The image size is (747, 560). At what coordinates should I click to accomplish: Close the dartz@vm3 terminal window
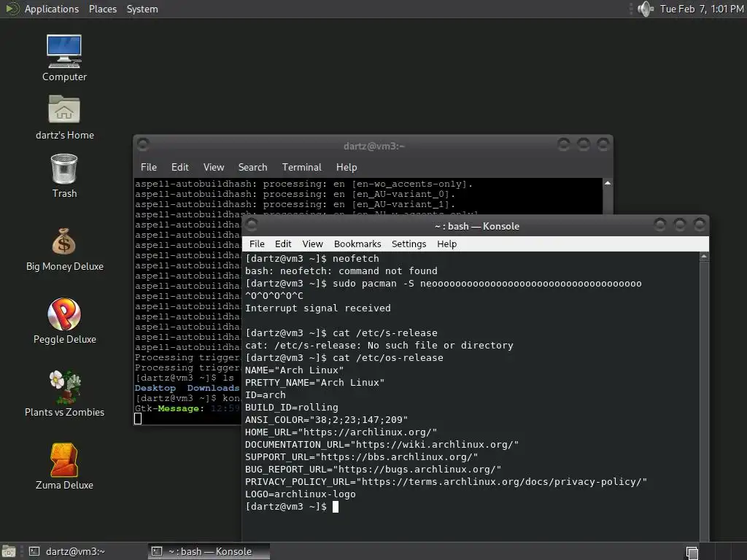point(603,144)
